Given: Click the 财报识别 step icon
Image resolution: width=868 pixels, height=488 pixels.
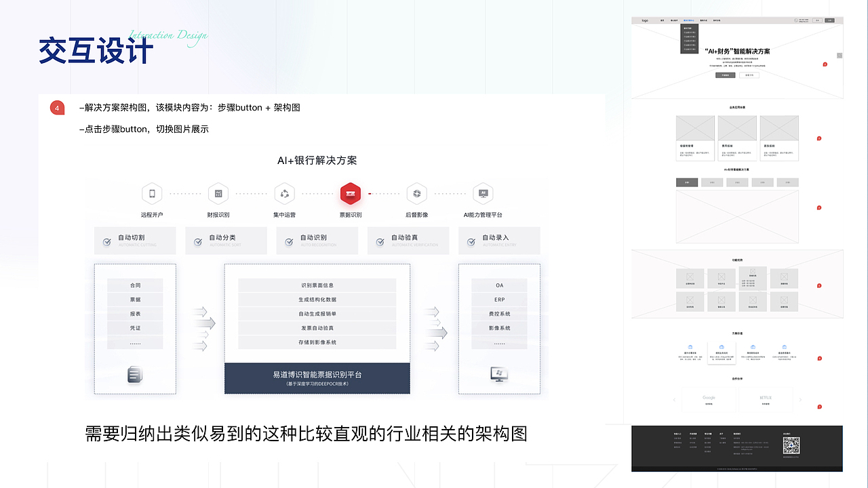Looking at the screenshot, I should click(x=218, y=193).
